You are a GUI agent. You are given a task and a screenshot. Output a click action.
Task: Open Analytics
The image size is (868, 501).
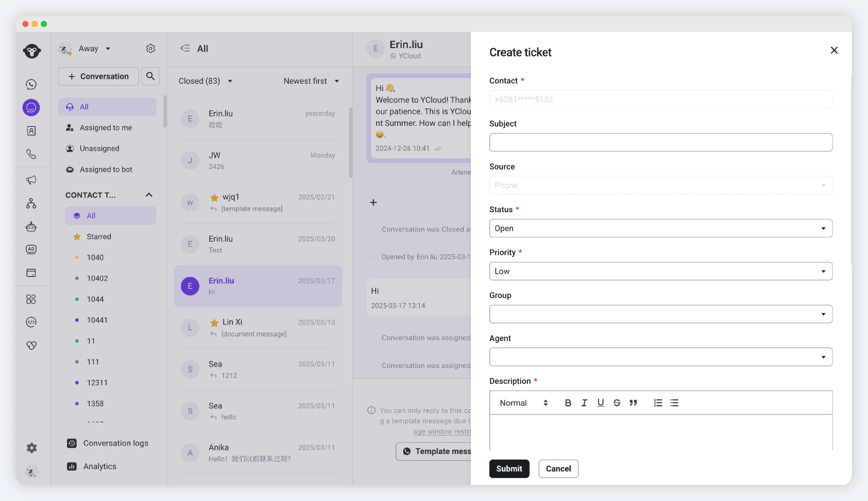click(92, 466)
